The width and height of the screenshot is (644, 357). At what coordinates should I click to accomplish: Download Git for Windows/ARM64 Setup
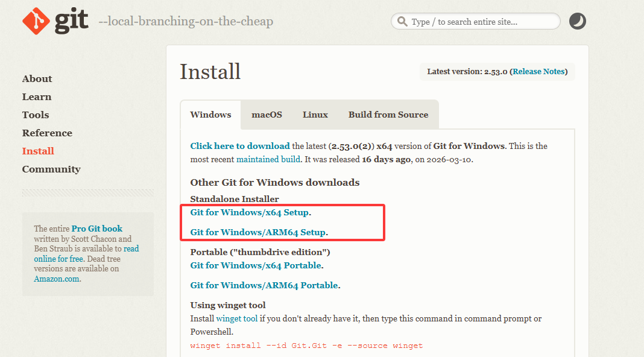pyautogui.click(x=257, y=232)
